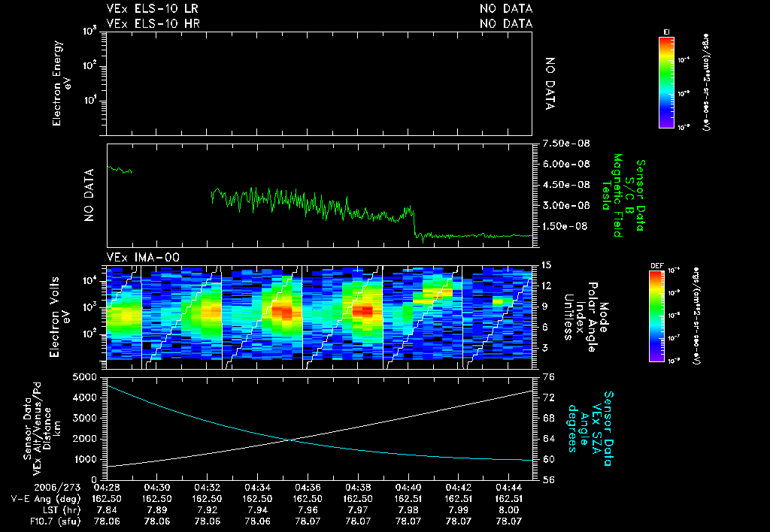
Task: Click the 76 degree SZA tick
Action: 549,377
